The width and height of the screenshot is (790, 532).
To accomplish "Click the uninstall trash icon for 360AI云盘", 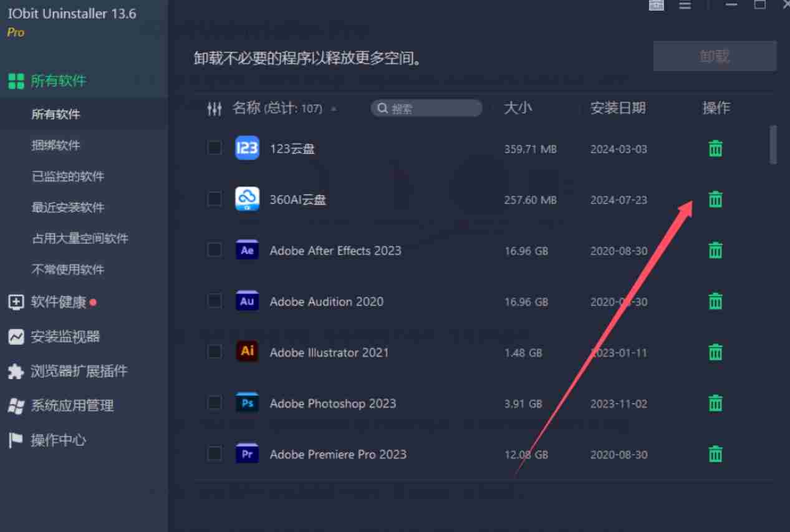I will [x=715, y=200].
